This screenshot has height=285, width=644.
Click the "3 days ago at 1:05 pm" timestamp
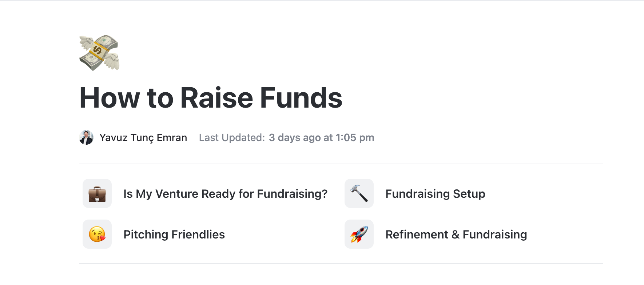tap(322, 138)
